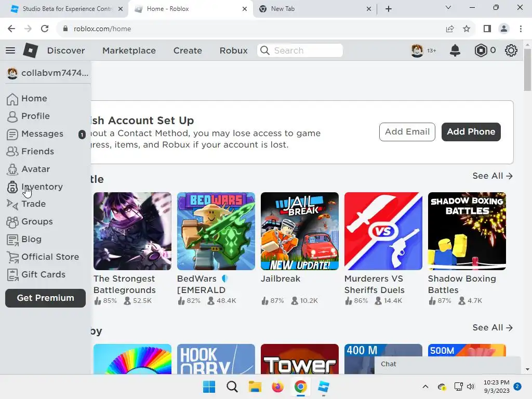Image resolution: width=532 pixels, height=399 pixels.
Task: Open volume control in system tray
Action: tap(470, 387)
